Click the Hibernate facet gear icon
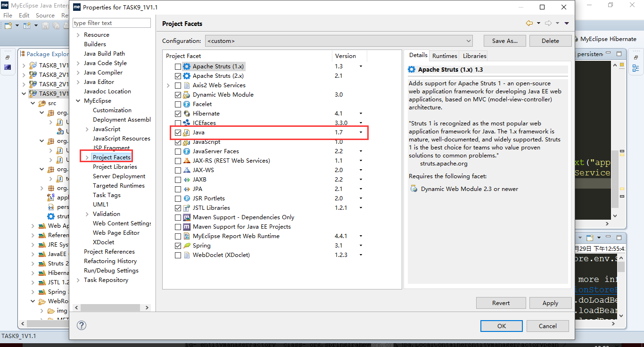Viewport: 644px width, 347px height. (187, 114)
